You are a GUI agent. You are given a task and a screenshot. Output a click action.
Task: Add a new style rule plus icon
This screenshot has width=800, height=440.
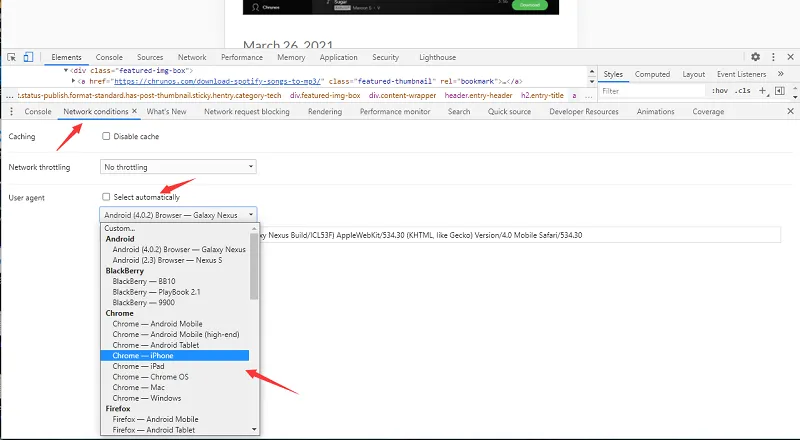(x=762, y=91)
